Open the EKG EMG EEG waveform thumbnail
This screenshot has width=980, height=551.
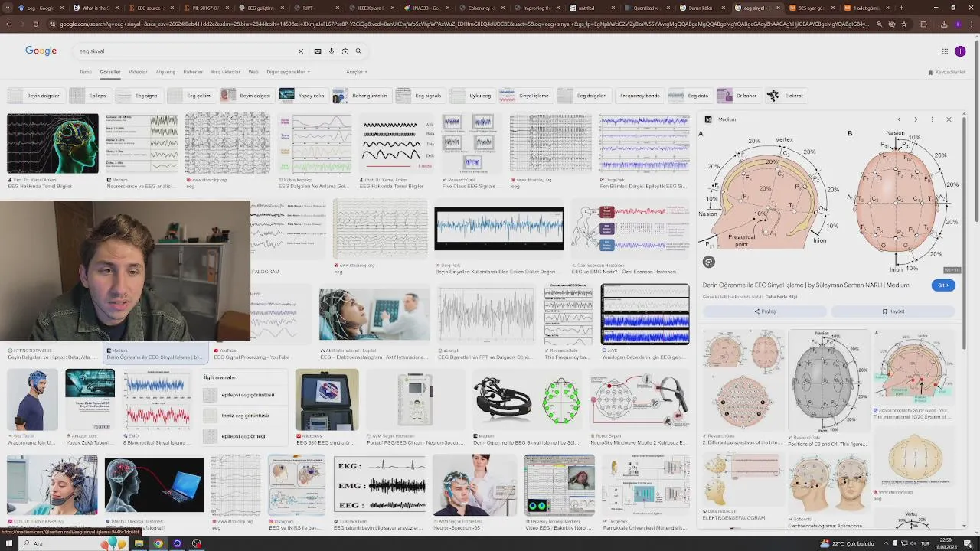coord(380,485)
